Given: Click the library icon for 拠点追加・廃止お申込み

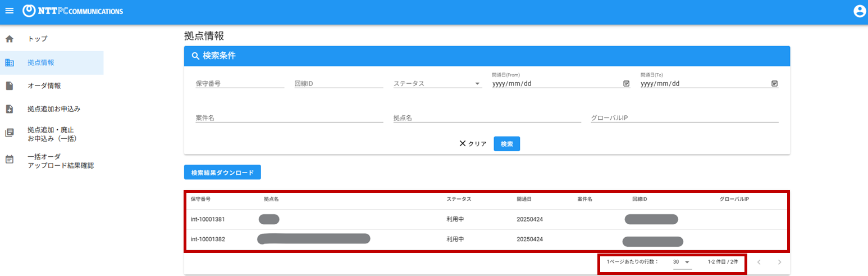Looking at the screenshot, I should [x=9, y=133].
